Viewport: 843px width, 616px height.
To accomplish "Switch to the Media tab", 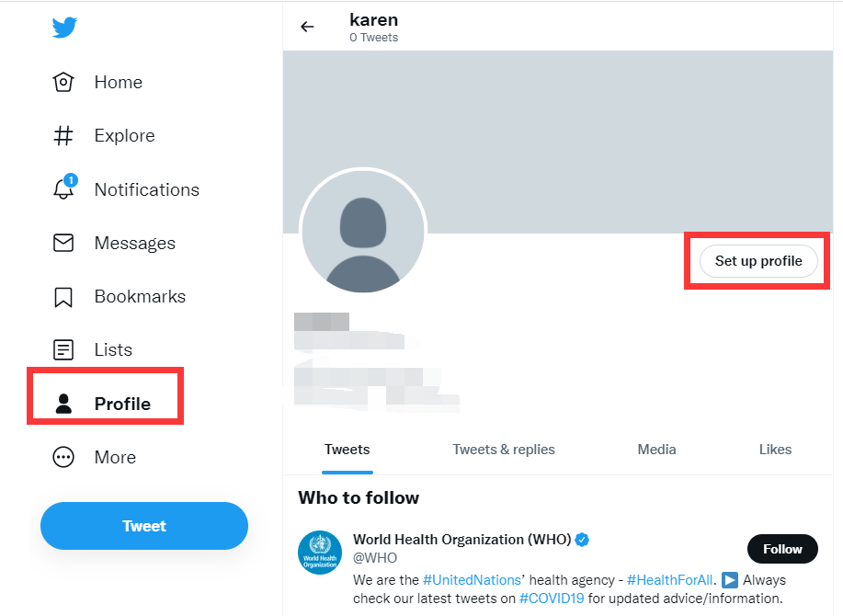I will (x=656, y=450).
